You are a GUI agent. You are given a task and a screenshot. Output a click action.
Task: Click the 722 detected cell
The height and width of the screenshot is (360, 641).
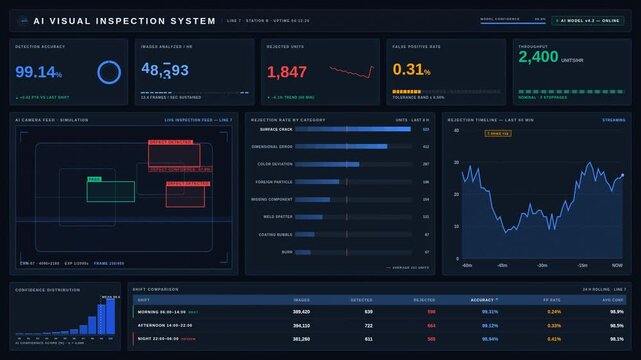(368, 326)
